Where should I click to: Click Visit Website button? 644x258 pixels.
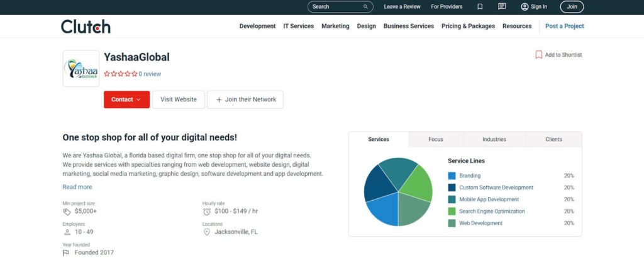178,99
